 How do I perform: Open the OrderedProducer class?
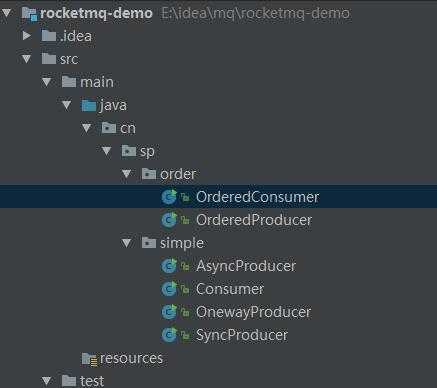coord(254,220)
